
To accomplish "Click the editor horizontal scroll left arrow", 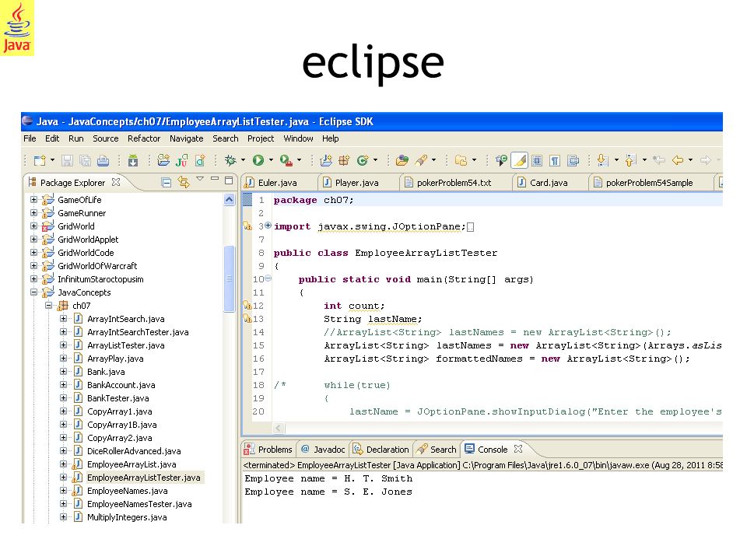I will pos(279,428).
